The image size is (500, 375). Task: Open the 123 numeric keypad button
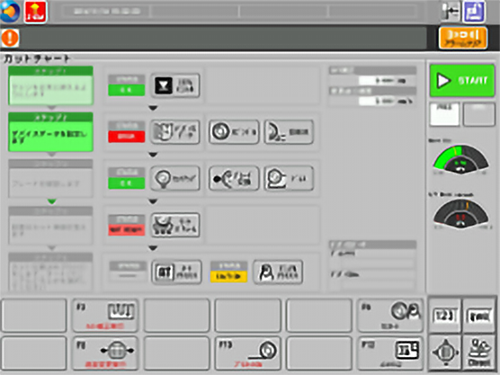click(445, 315)
